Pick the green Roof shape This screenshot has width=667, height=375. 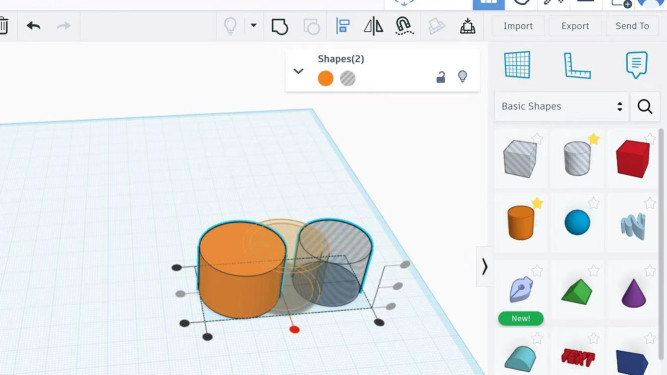(577, 292)
